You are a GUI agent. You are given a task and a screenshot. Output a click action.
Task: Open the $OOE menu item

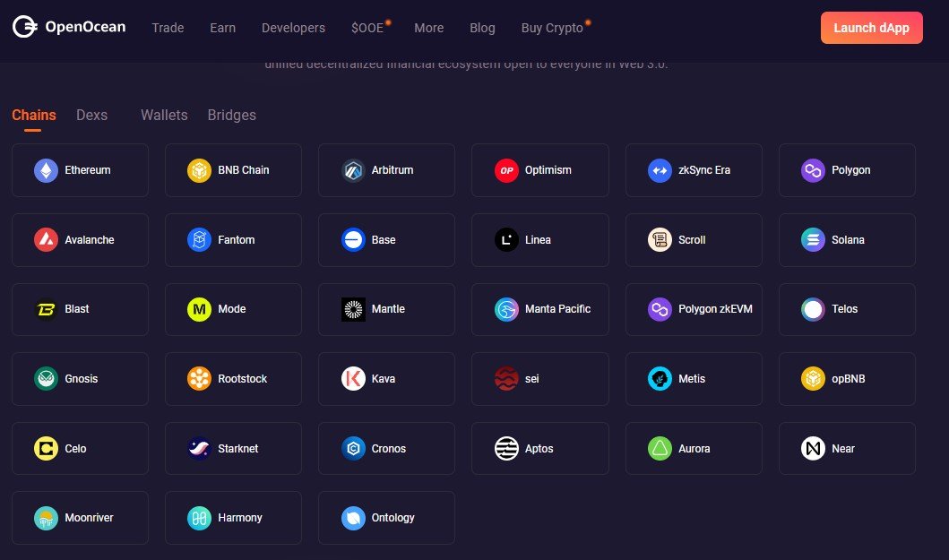[367, 28]
